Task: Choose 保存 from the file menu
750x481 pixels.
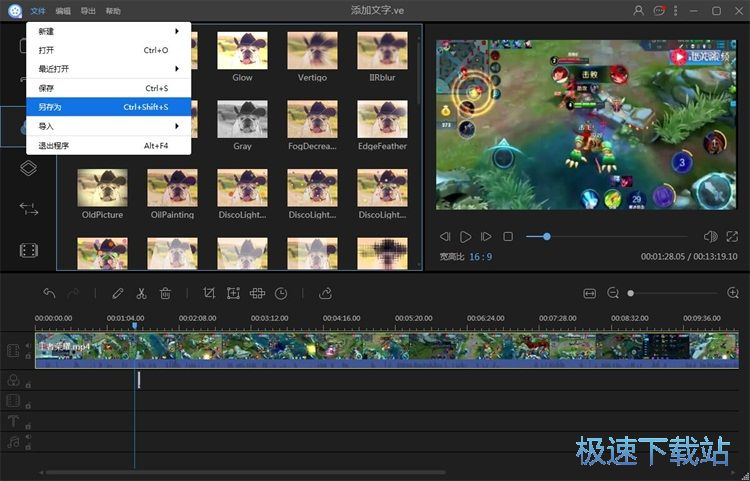Action: 109,88
